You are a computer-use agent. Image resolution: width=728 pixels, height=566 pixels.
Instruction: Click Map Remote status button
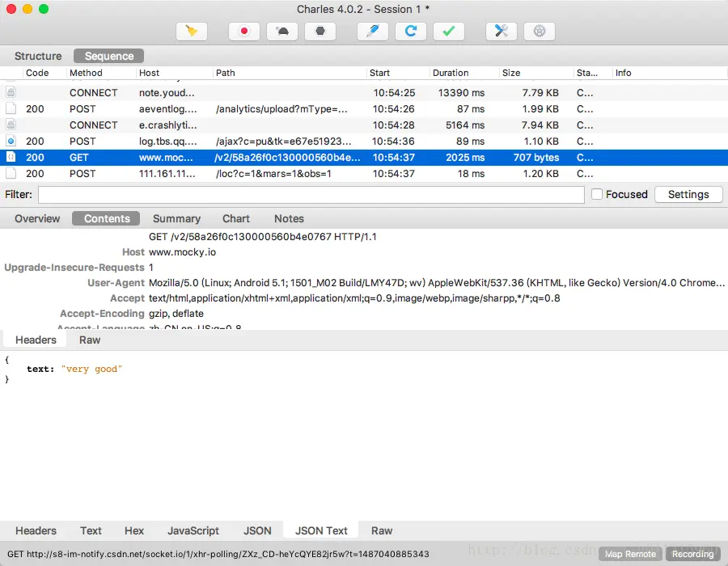(x=630, y=554)
